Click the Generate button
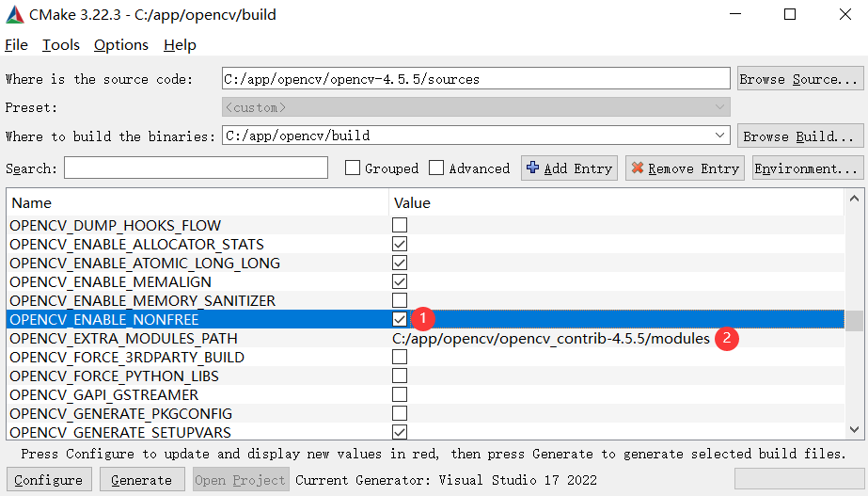Viewport: 868px width, 496px height. point(142,480)
